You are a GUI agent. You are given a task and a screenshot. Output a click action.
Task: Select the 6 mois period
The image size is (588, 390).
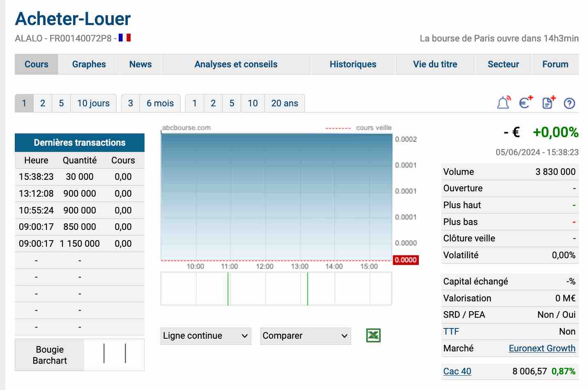[x=160, y=103]
